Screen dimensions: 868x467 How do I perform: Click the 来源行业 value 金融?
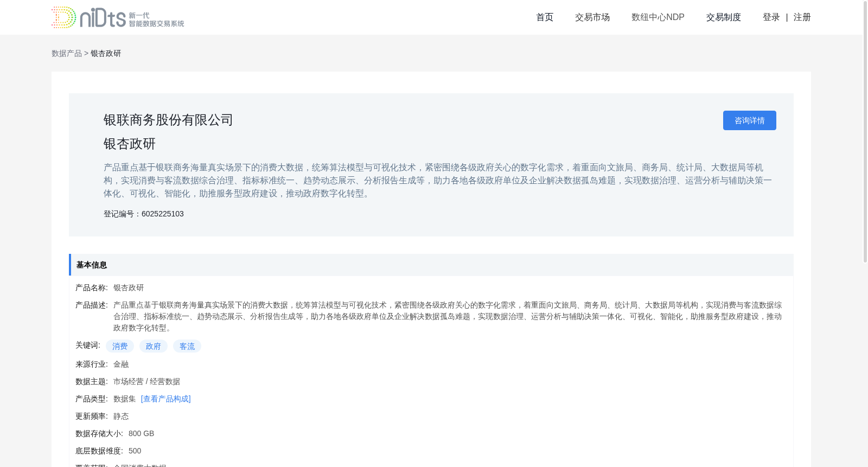[121, 364]
